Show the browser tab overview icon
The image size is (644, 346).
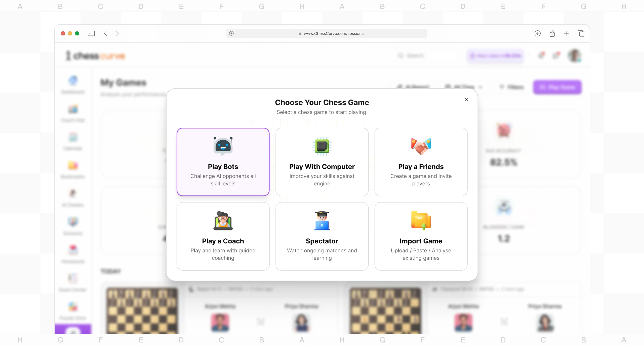pos(581,33)
